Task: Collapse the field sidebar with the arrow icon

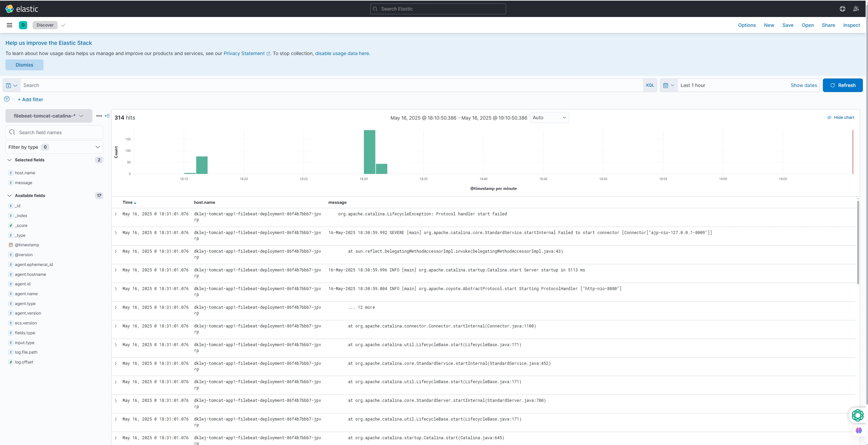Action: [107, 116]
